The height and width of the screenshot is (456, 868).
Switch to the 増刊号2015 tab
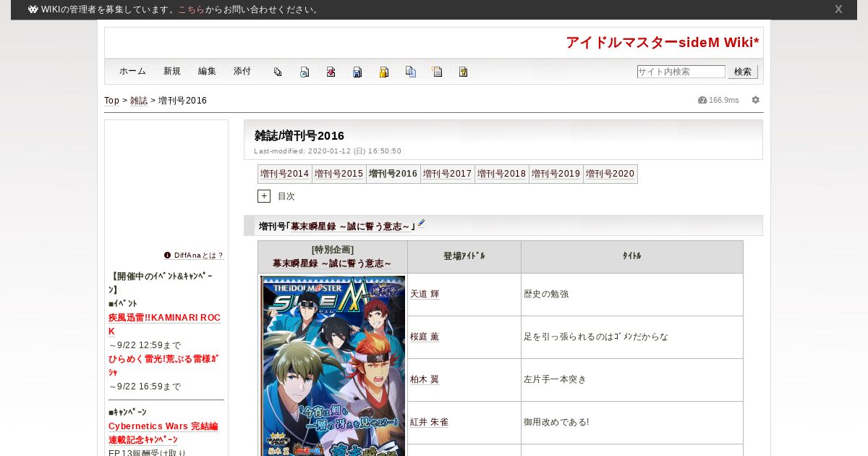click(x=339, y=174)
